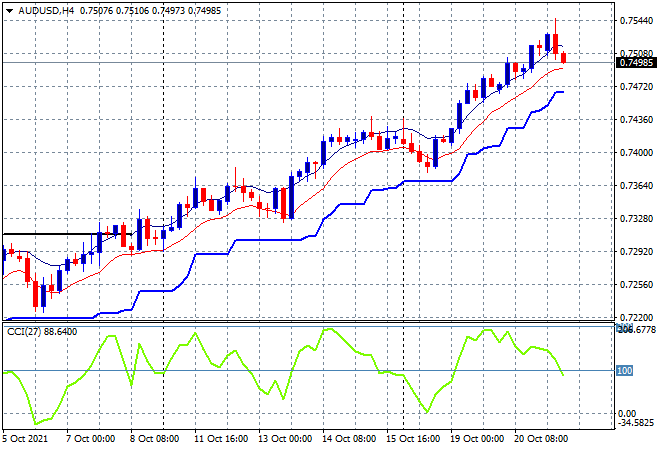Click the 0.00 CCI scale label
This screenshot has height=450, width=660.
point(627,413)
